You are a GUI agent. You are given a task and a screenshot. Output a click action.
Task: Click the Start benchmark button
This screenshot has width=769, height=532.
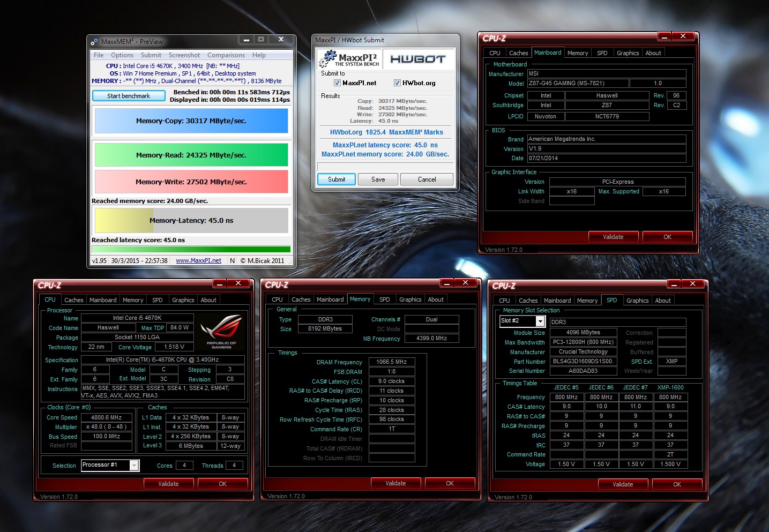tap(129, 96)
